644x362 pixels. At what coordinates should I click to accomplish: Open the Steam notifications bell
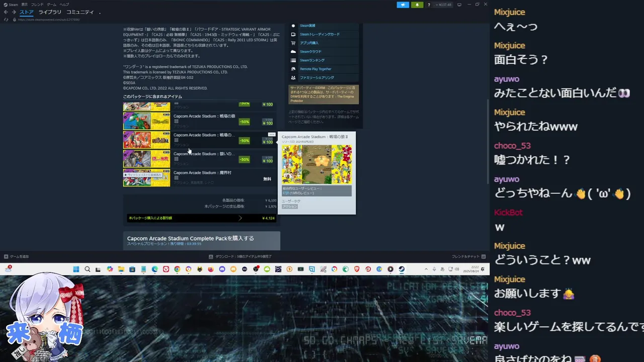pyautogui.click(x=417, y=5)
